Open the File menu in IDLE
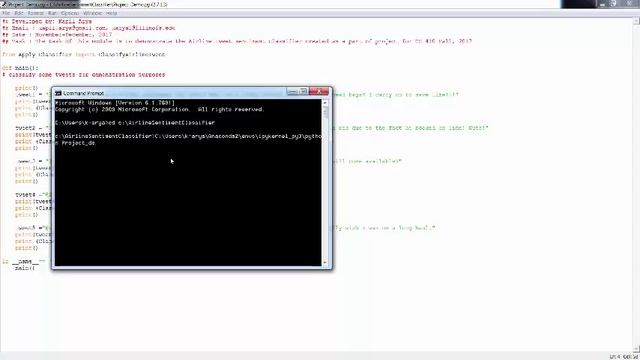 6,13
